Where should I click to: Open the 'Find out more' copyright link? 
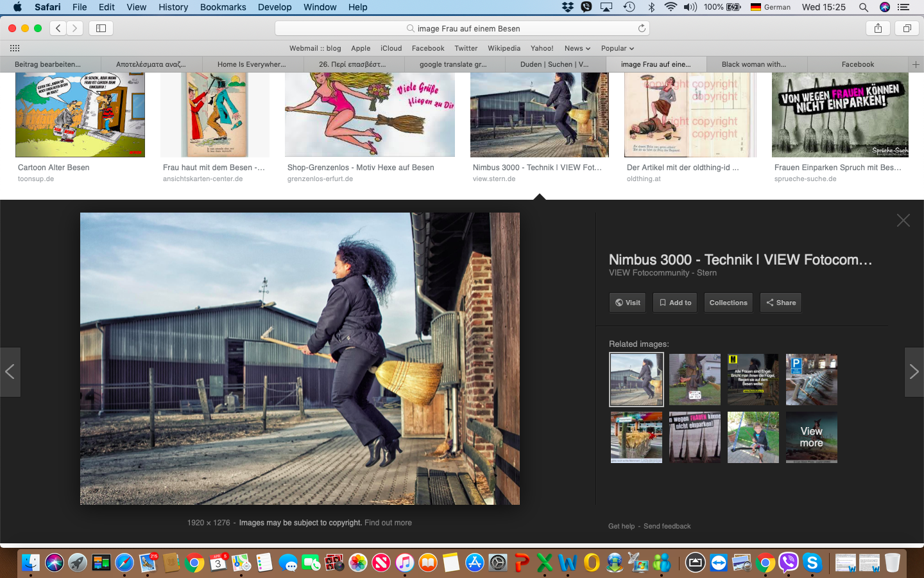388,523
